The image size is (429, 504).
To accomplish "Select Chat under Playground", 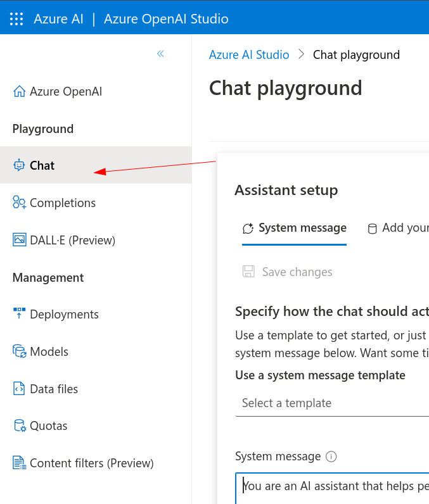I will coord(96,165).
